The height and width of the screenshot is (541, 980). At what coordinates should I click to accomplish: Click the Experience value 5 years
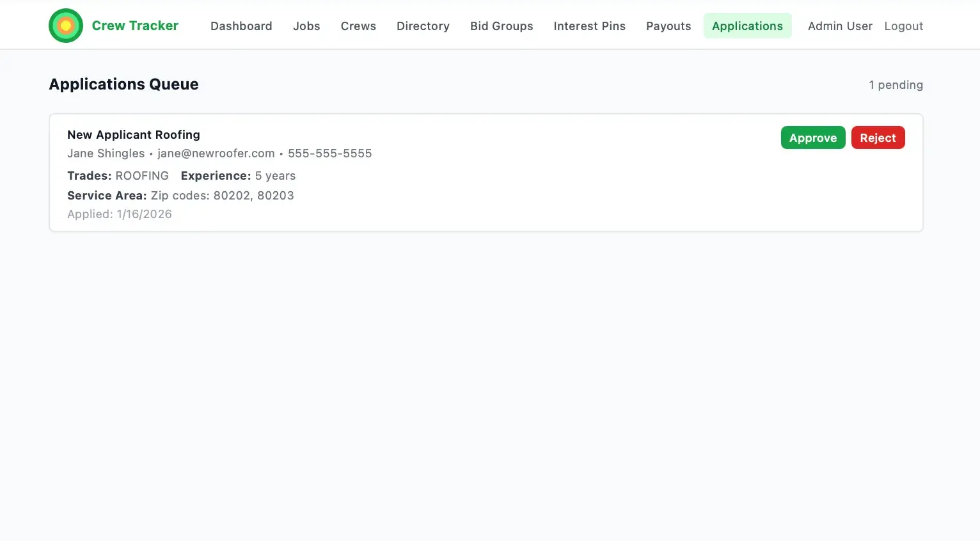(275, 176)
